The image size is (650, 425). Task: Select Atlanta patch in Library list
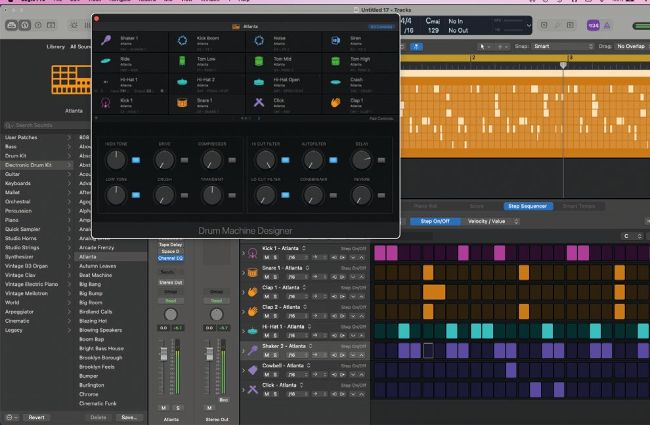(111, 257)
